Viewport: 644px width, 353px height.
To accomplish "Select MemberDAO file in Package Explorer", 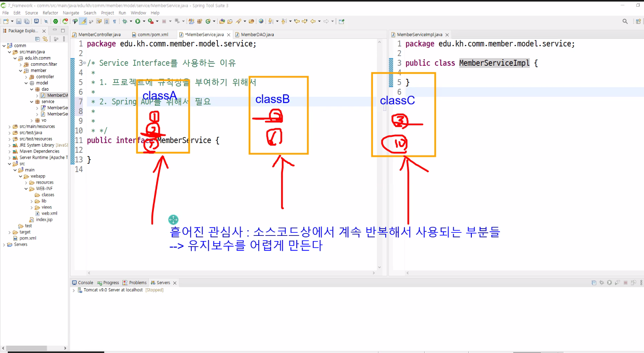I will (54, 95).
